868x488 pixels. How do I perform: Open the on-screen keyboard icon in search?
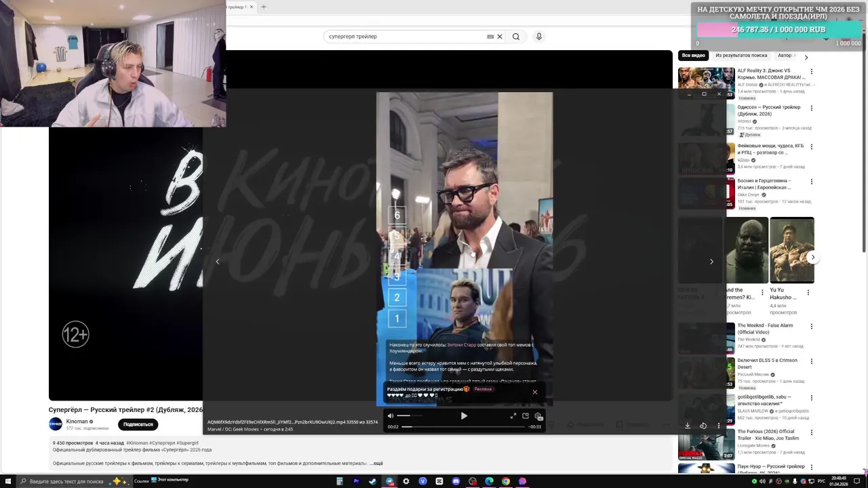tap(490, 37)
